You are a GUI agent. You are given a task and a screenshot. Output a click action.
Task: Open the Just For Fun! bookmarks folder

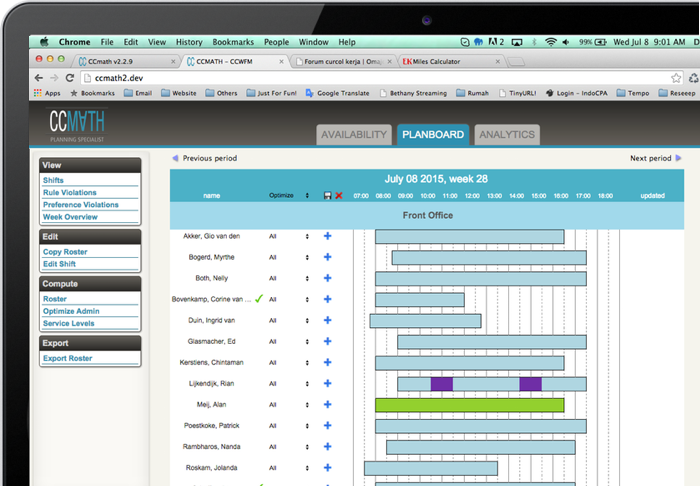click(271, 93)
